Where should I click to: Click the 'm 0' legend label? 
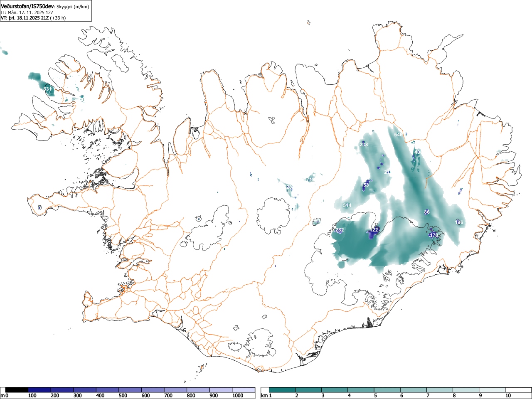coord(5,396)
